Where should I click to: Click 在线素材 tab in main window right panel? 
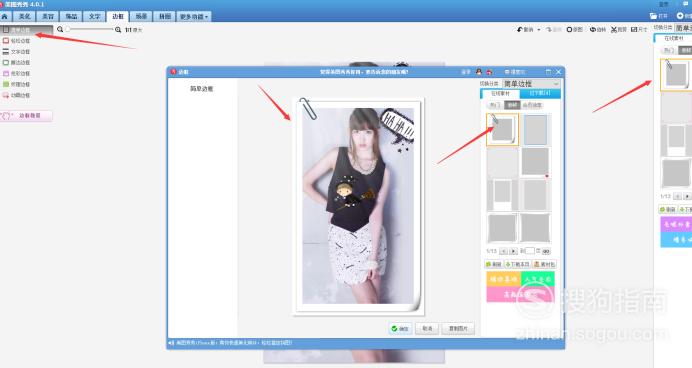pyautogui.click(x=673, y=38)
